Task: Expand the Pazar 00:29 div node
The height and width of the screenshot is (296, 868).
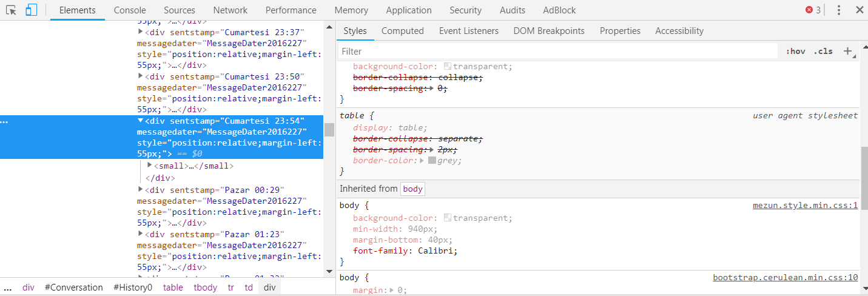Action: tap(141, 189)
